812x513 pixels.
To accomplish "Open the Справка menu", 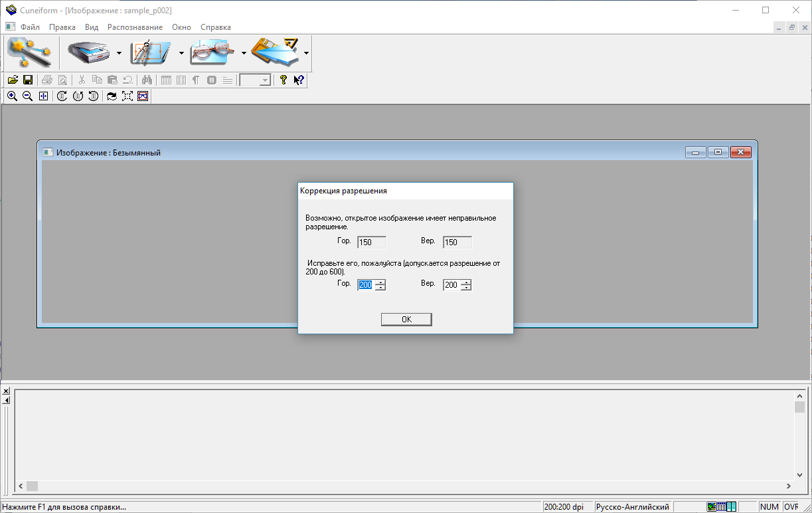I will pos(216,27).
